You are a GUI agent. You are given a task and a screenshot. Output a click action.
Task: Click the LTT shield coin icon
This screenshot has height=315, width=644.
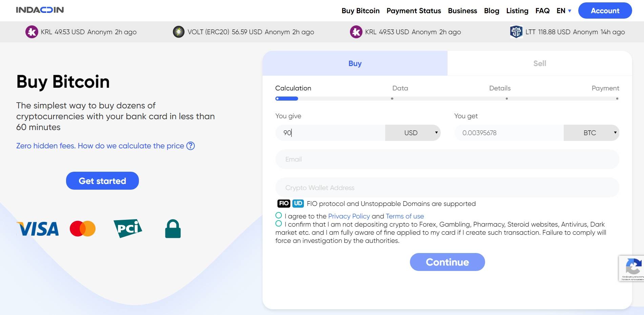516,32
